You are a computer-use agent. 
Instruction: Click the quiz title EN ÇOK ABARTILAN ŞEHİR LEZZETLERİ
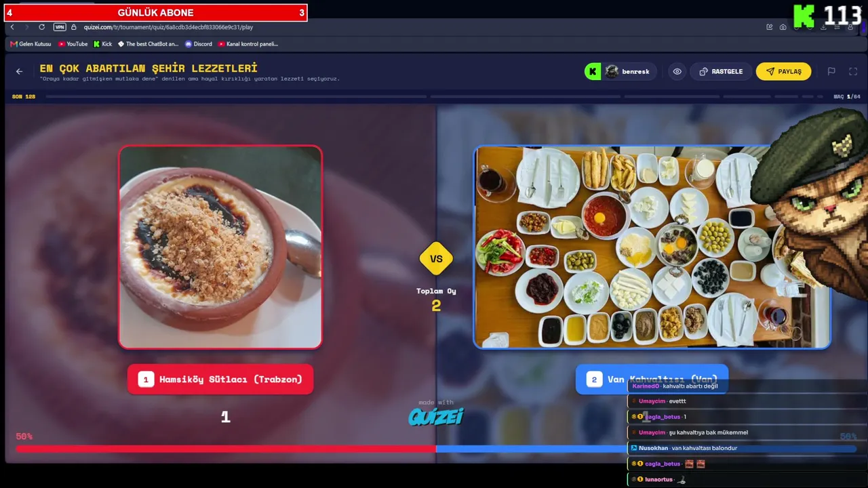(x=149, y=68)
